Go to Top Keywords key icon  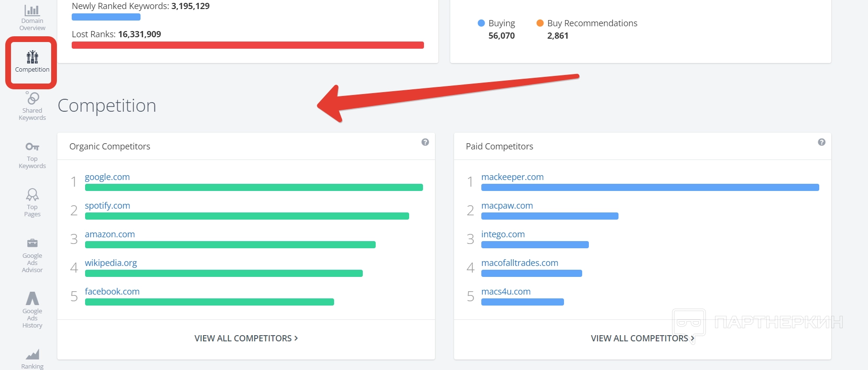coord(33,147)
